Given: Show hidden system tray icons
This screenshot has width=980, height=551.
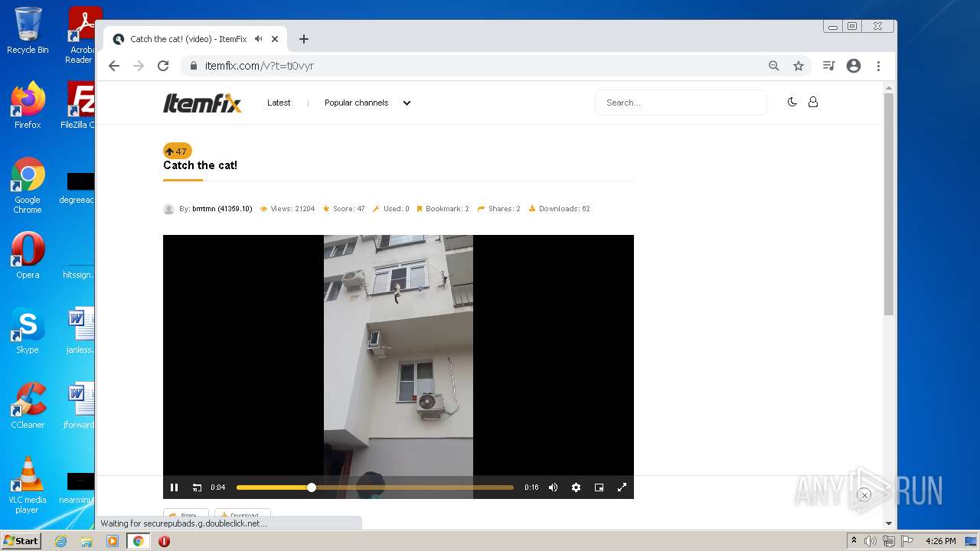Looking at the screenshot, I should [854, 541].
